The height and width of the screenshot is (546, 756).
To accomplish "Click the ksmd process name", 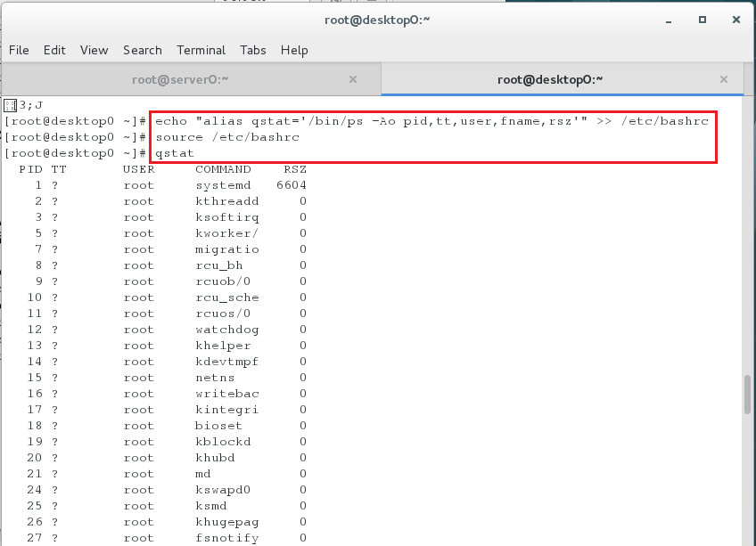I will click(211, 506).
